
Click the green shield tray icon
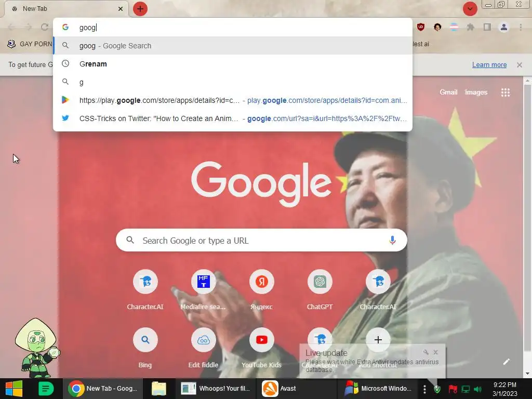437,389
